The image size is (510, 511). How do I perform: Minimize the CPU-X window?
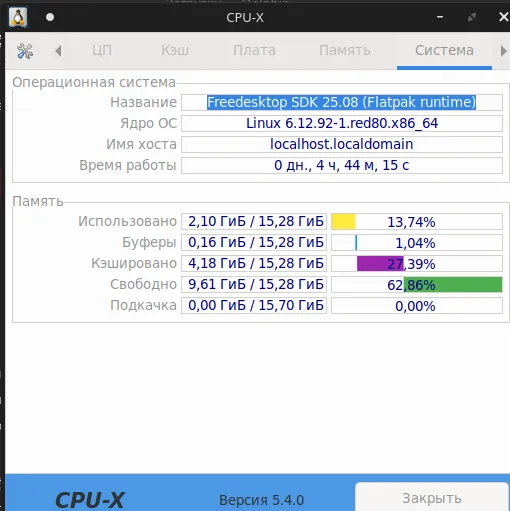440,17
